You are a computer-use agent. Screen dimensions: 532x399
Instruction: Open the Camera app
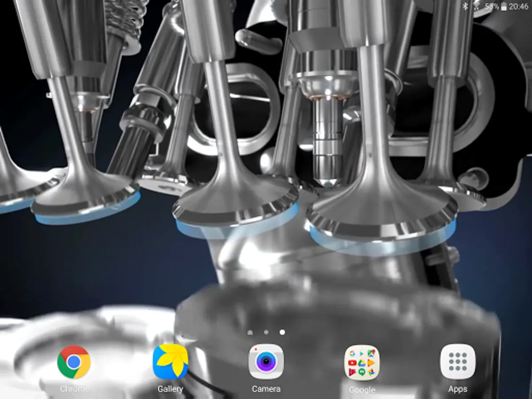(x=266, y=362)
